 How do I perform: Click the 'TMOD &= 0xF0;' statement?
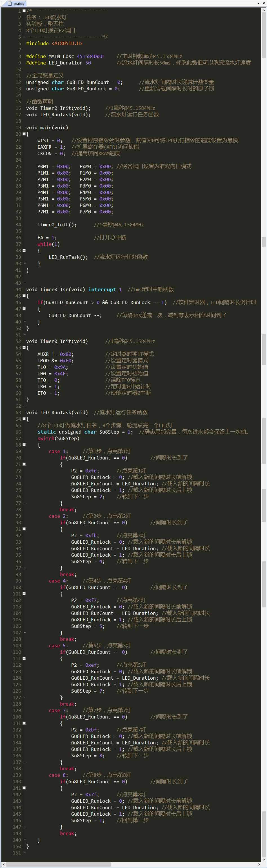[x=56, y=361]
